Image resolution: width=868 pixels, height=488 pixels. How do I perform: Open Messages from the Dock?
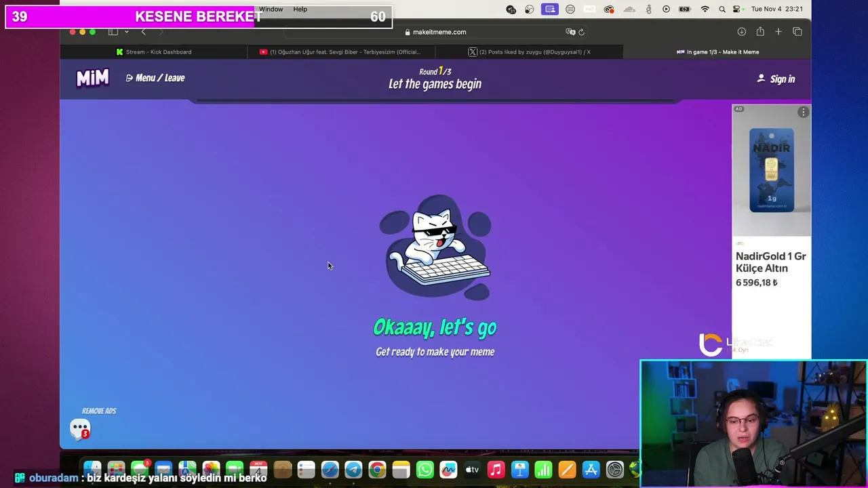(x=140, y=469)
